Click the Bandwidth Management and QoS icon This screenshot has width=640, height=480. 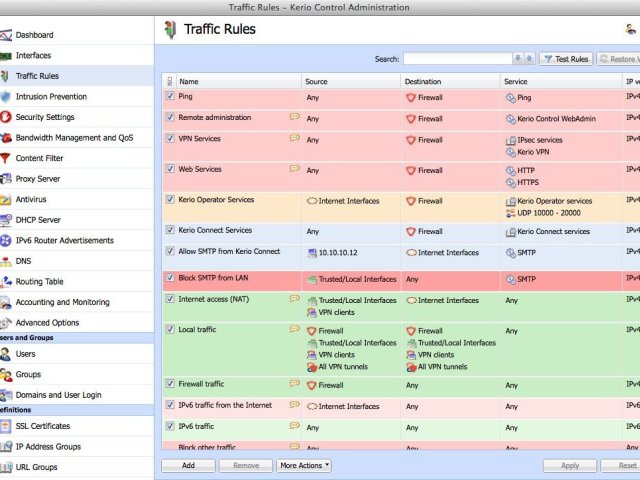(6, 138)
